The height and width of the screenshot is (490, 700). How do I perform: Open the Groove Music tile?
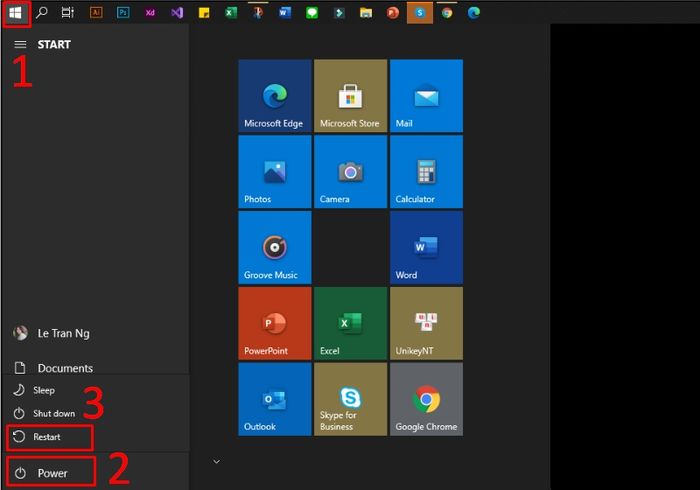(x=275, y=247)
